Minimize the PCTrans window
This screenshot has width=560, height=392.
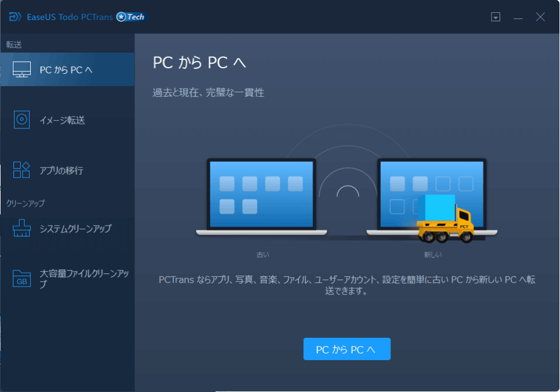518,17
